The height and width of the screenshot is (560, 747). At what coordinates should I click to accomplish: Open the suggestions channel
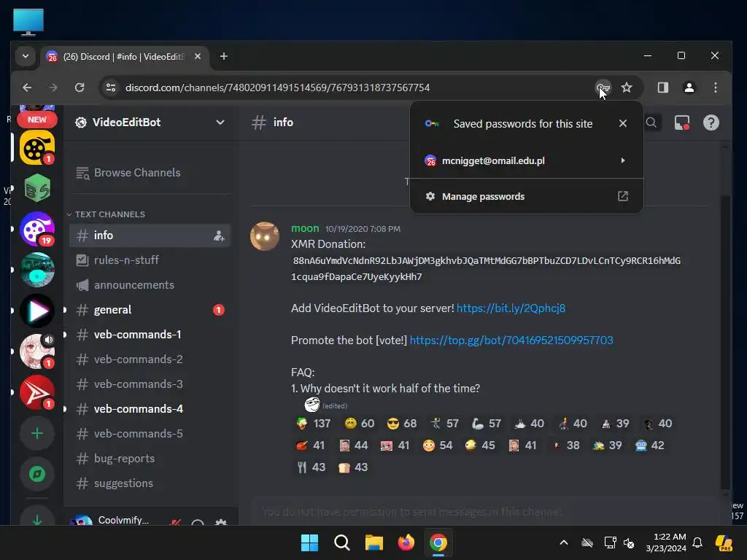150,483
